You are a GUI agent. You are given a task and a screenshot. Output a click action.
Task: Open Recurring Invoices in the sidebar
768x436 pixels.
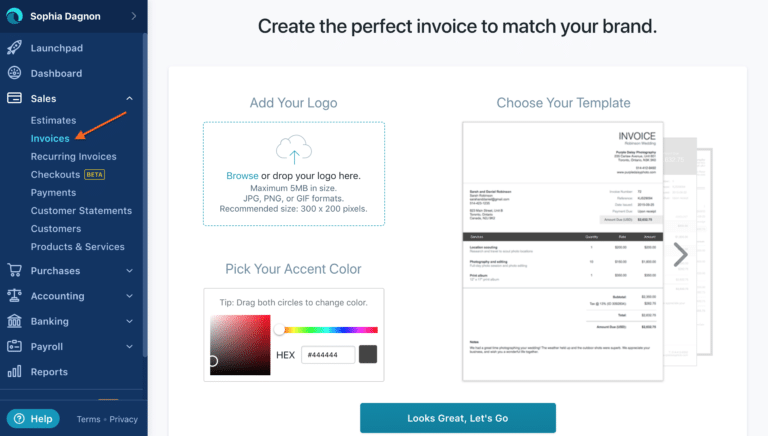coord(73,157)
